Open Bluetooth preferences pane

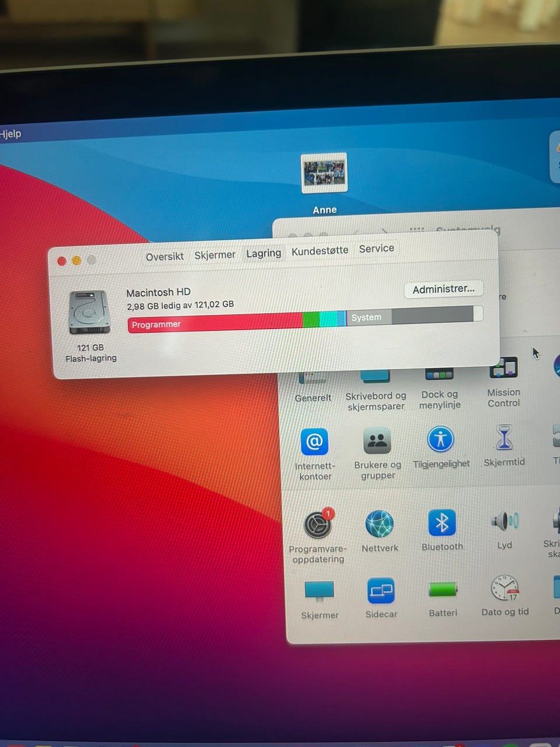point(442,530)
